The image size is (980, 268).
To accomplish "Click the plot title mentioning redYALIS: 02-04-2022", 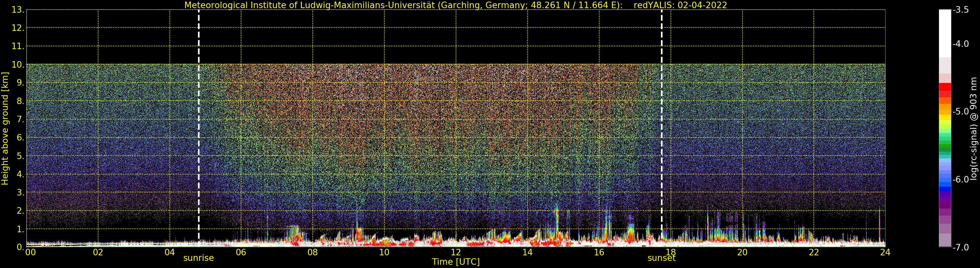I will [456, 5].
